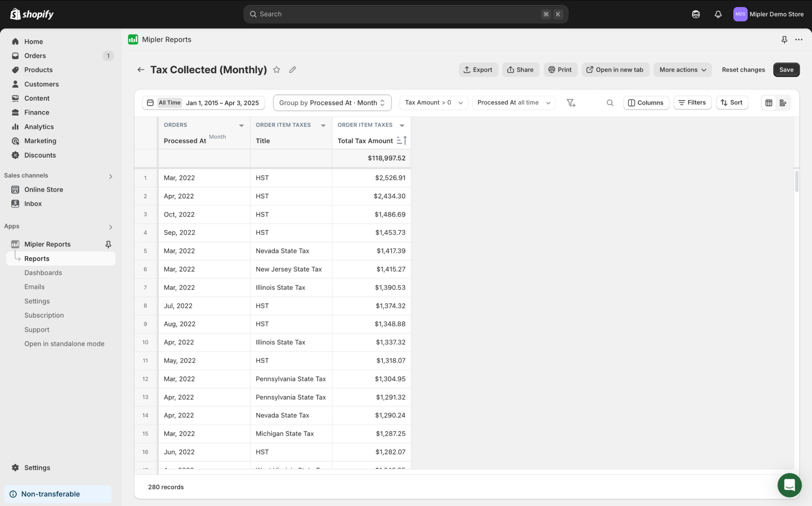Viewport: 812px width, 506px height.
Task: Click the Export button
Action: tap(478, 70)
